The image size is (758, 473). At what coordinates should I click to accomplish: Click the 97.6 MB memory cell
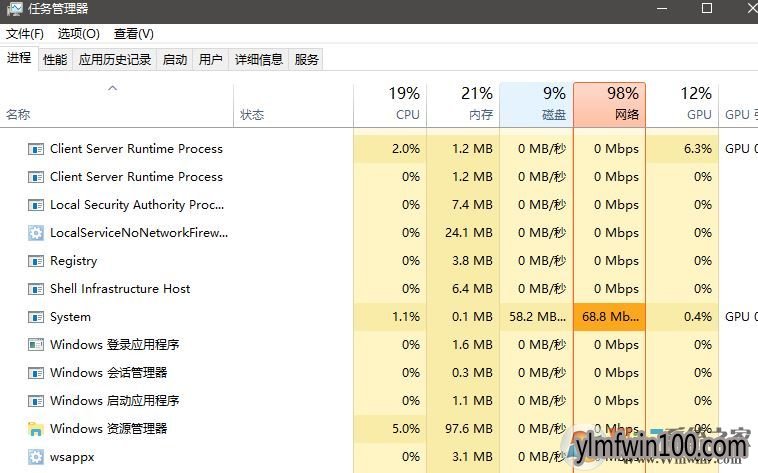[463, 429]
